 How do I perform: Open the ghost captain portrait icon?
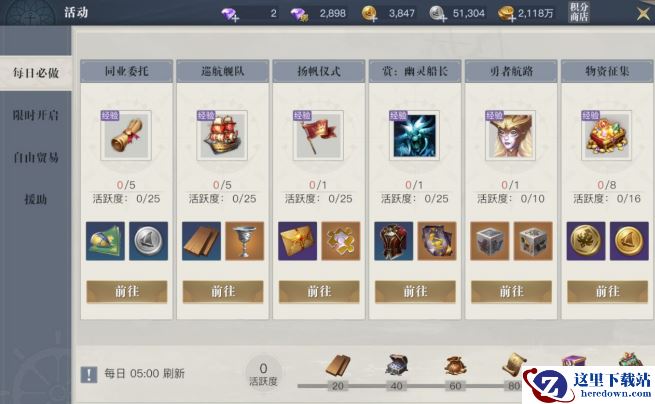pos(414,135)
